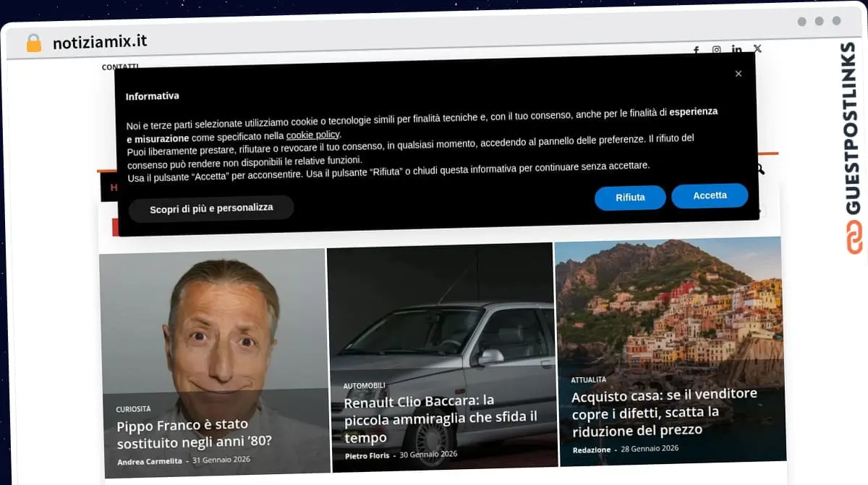This screenshot has width=868, height=485.
Task: Open the Instagram social icon
Action: pyautogui.click(x=716, y=50)
